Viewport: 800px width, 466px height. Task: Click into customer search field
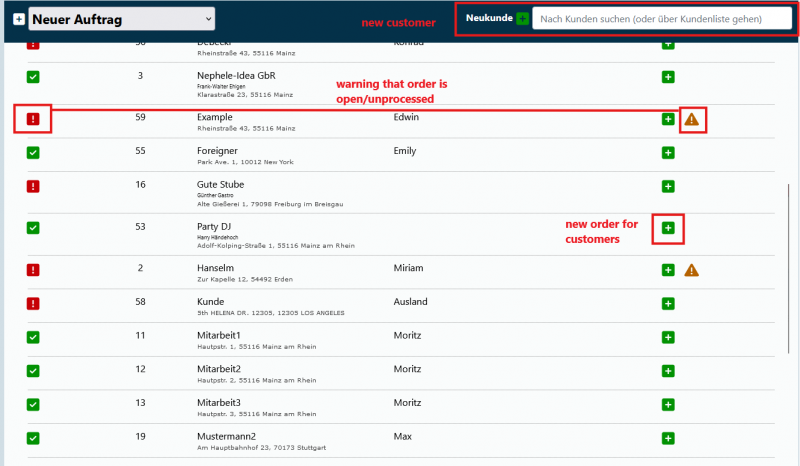click(662, 19)
